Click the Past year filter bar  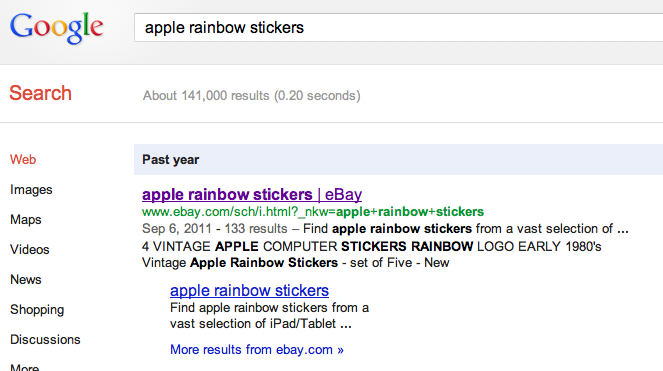398,159
